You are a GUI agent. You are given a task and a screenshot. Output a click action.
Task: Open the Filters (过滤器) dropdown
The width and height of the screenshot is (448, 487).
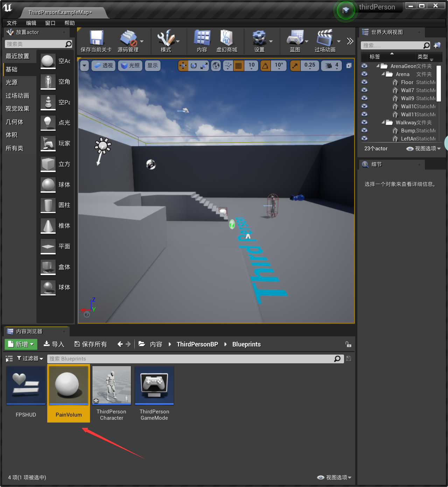point(30,358)
